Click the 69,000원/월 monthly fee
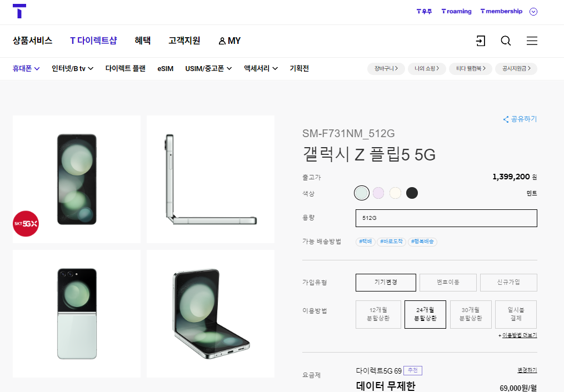Image resolution: width=564 pixels, height=392 pixels. point(518,388)
